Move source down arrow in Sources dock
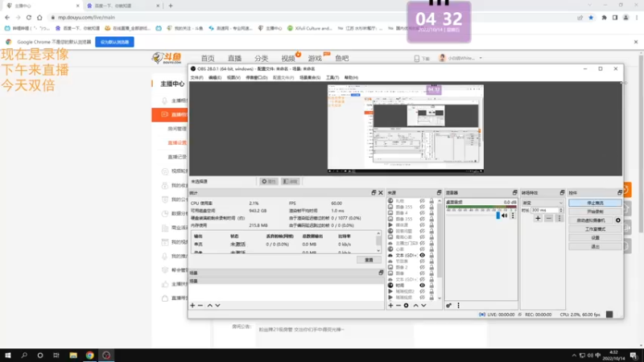Image resolution: width=644 pixels, height=362 pixels. click(x=423, y=306)
